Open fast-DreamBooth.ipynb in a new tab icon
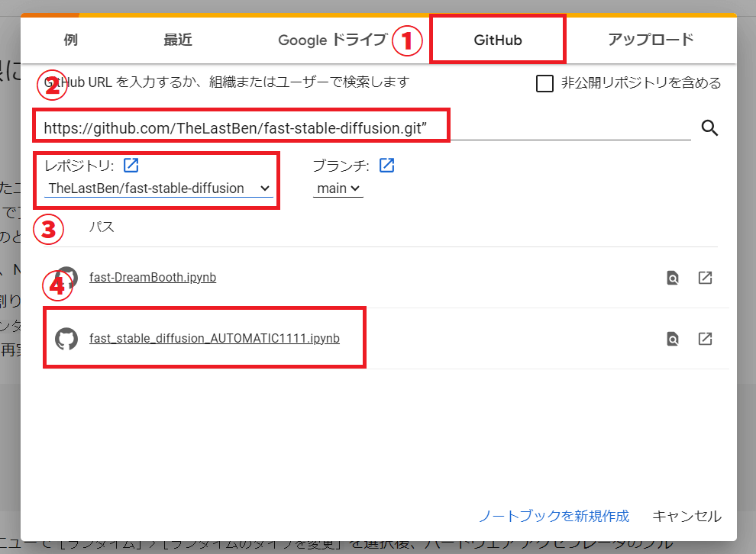 click(x=705, y=277)
